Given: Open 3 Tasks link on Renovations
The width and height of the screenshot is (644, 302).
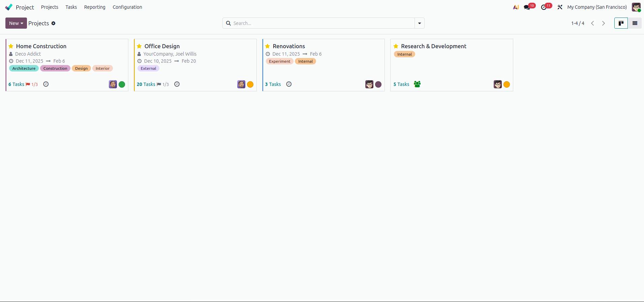Looking at the screenshot, I should tap(273, 84).
